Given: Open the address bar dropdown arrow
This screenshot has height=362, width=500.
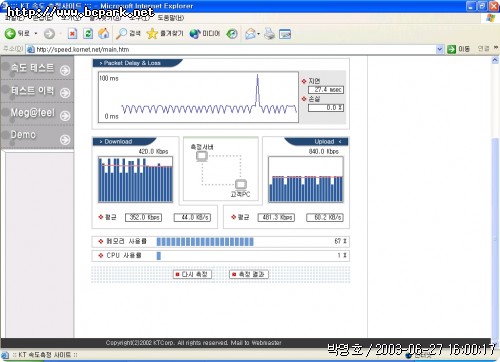Looking at the screenshot, I should tap(440, 49).
